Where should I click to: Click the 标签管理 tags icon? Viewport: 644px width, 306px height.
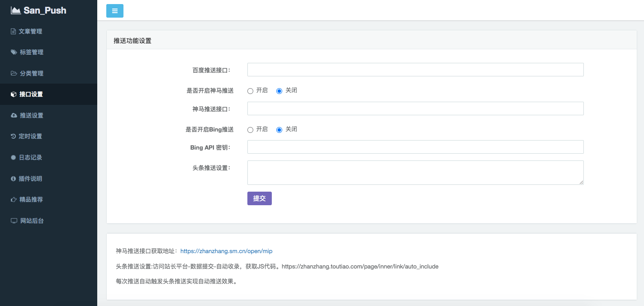(14, 52)
